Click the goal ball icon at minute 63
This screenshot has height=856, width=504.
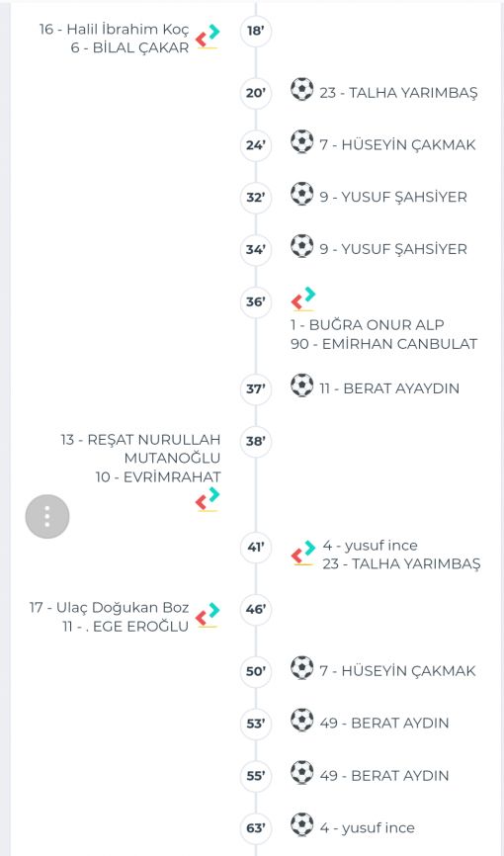pyautogui.click(x=302, y=824)
